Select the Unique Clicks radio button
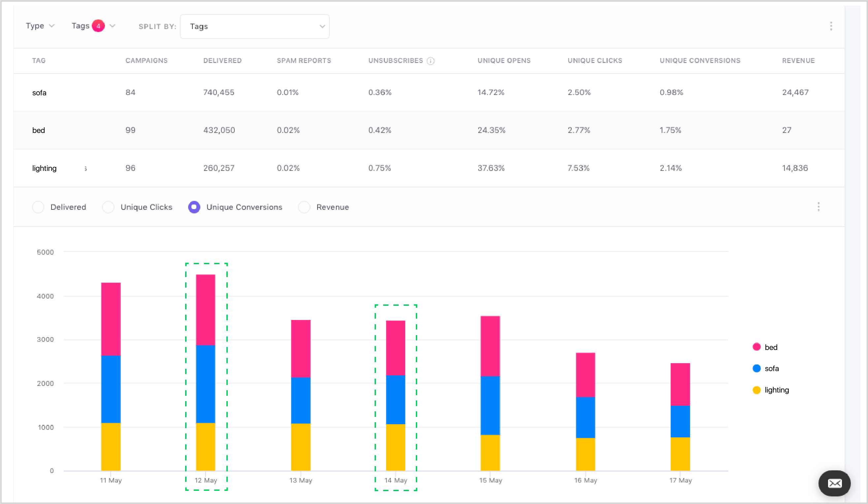Image resolution: width=868 pixels, height=504 pixels. [108, 207]
